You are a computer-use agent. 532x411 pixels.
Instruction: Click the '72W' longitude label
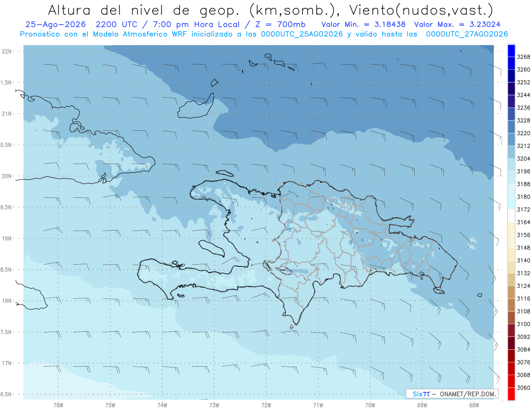pos(266,405)
